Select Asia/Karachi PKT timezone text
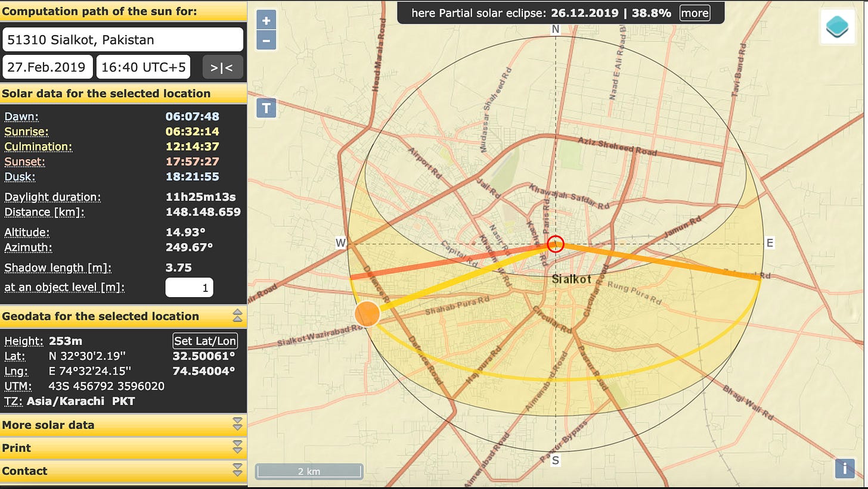 coord(81,401)
